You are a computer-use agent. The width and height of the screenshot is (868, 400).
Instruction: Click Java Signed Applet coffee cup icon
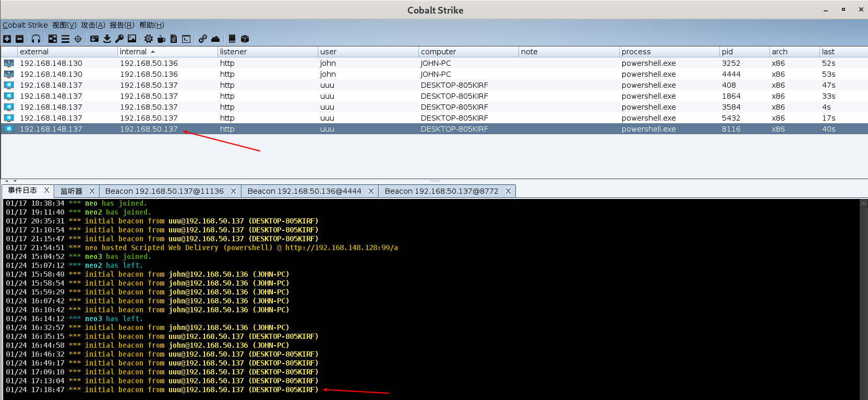tap(161, 39)
